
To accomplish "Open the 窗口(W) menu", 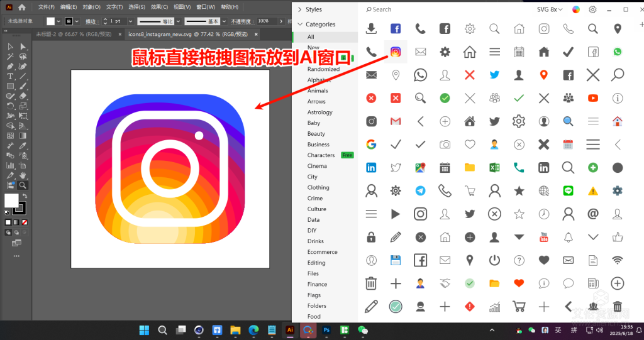I will click(x=206, y=7).
